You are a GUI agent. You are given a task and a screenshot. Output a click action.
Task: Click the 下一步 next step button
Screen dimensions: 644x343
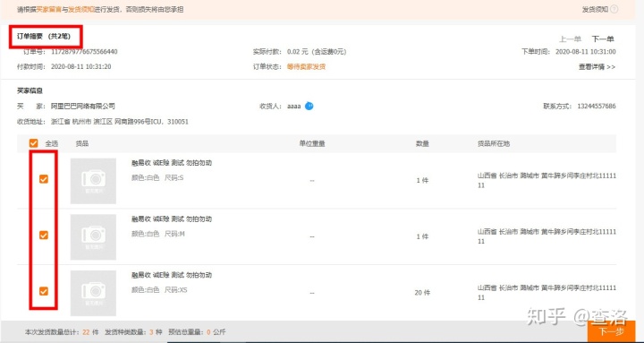(x=611, y=331)
